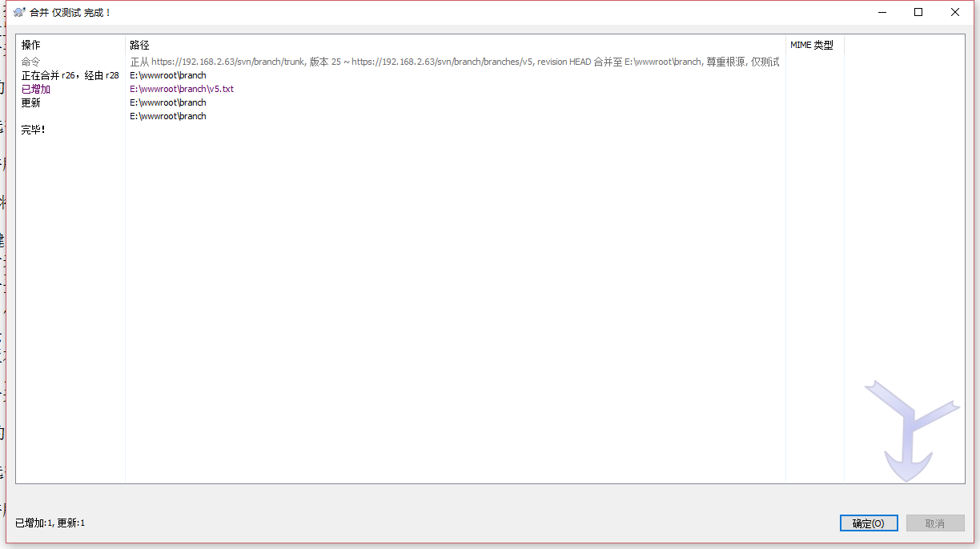Screen dimensions: 980x549
Task: Click the path E:\wwwroot\branch\v5.txt
Action: 182,89
